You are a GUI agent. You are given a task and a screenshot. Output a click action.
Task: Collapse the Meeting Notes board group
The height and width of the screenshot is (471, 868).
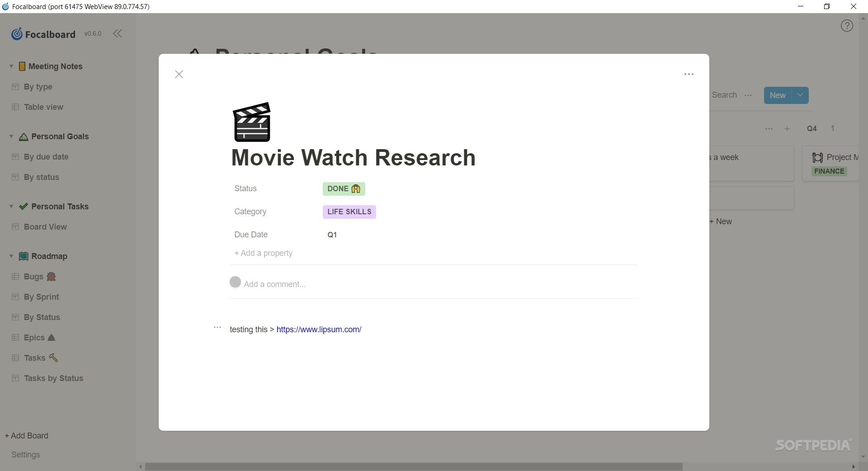point(11,66)
